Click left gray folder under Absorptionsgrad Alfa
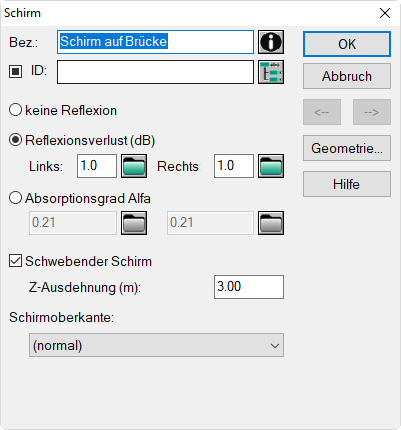 point(134,223)
